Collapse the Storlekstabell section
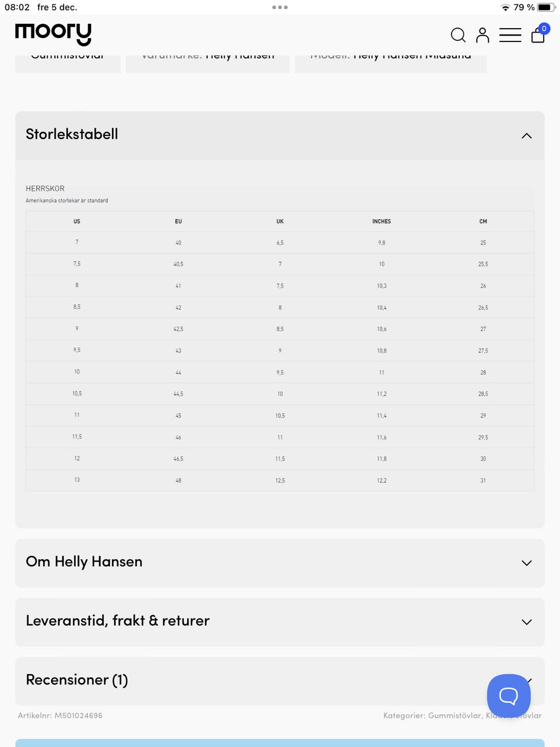This screenshot has height=747, width=560. pos(526,135)
